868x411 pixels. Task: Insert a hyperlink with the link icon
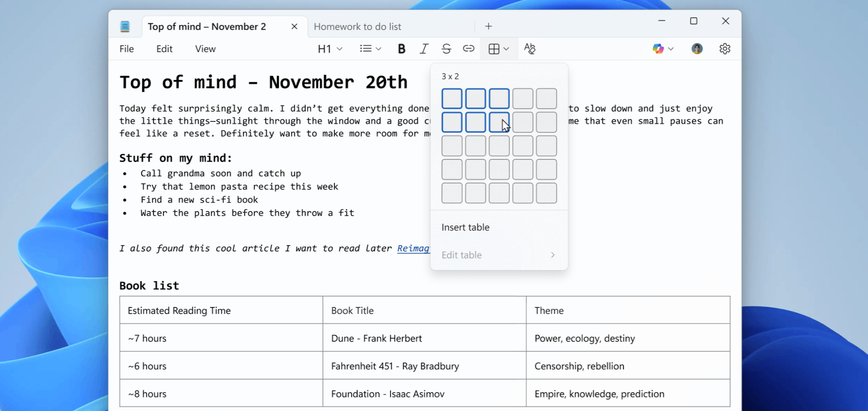469,49
